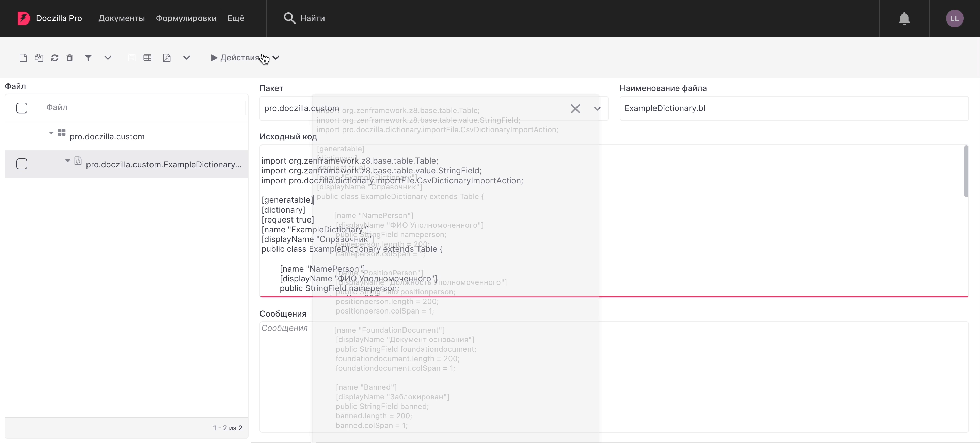
Task: Click the '1 - 2 из 2' pager text
Action: point(227,428)
